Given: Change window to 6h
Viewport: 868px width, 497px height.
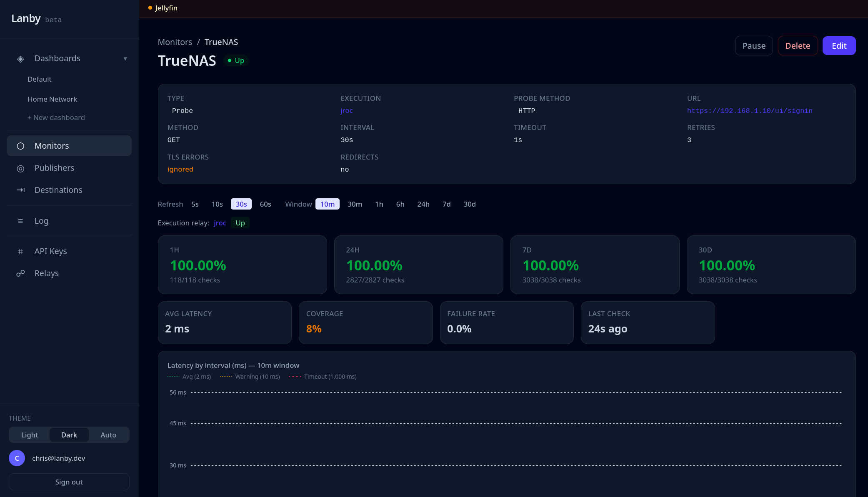Looking at the screenshot, I should (400, 204).
